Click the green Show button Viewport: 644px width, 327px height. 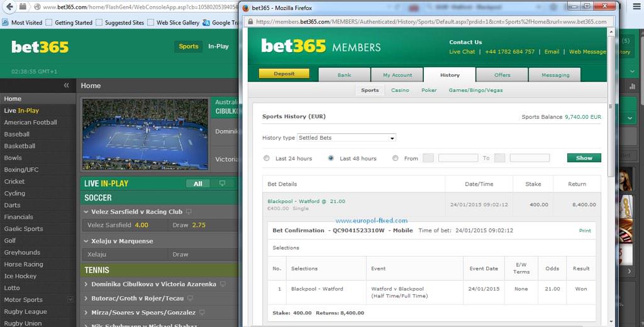584,158
